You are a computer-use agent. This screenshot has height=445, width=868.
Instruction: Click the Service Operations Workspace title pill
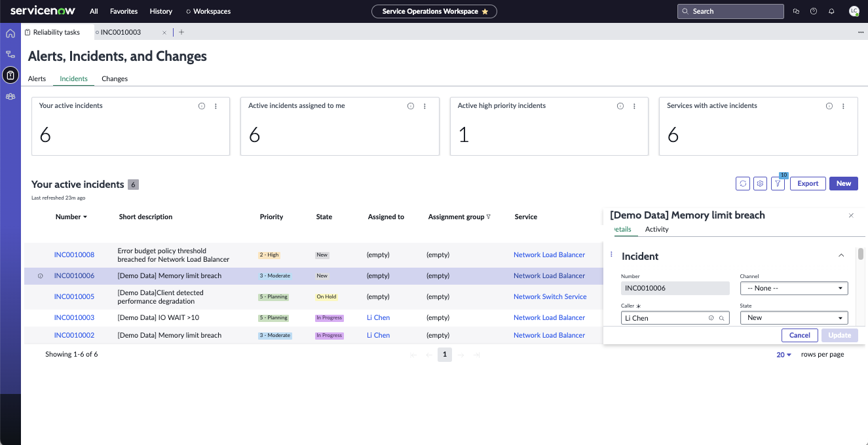pos(434,12)
